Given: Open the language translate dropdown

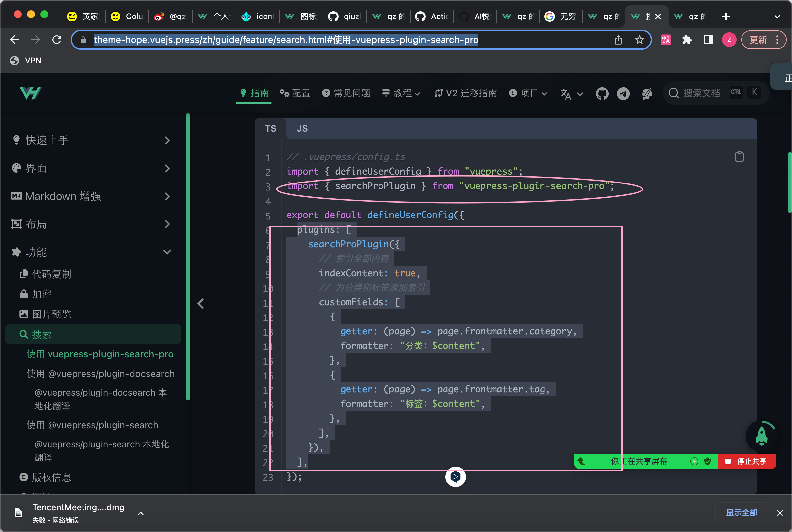Looking at the screenshot, I should click(572, 94).
